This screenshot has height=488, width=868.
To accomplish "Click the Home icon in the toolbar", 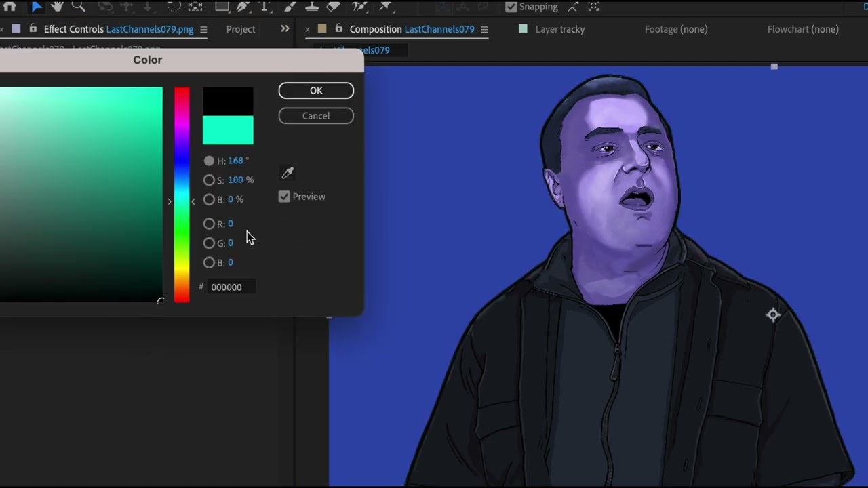I will click(9, 6).
